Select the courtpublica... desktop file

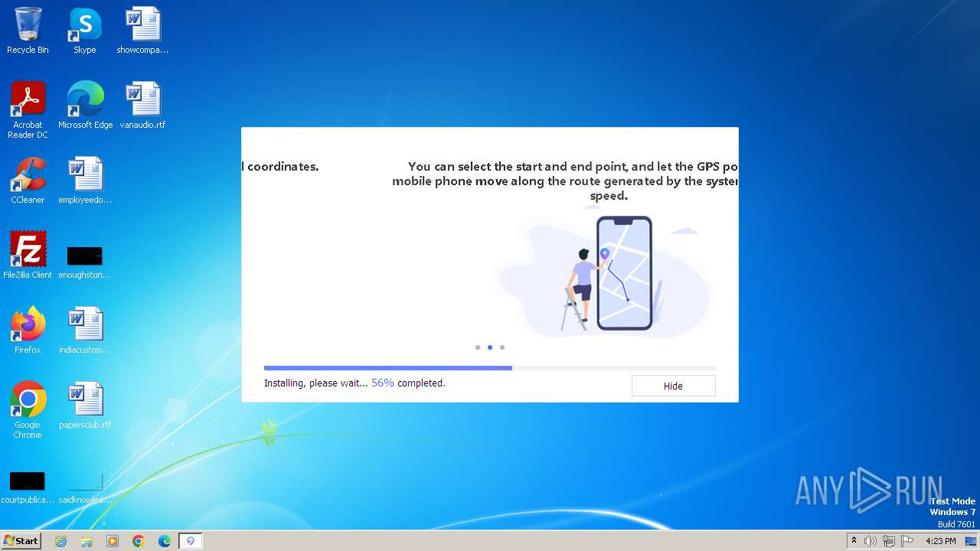(28, 487)
